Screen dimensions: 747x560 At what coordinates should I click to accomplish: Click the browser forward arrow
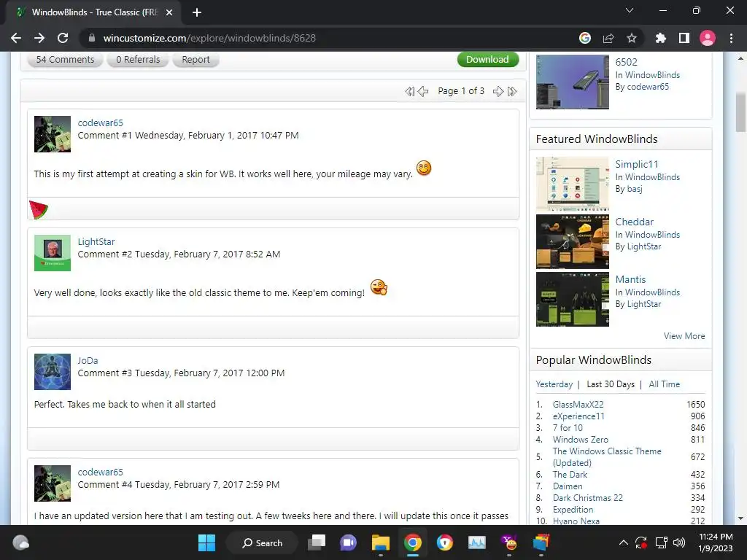[39, 38]
